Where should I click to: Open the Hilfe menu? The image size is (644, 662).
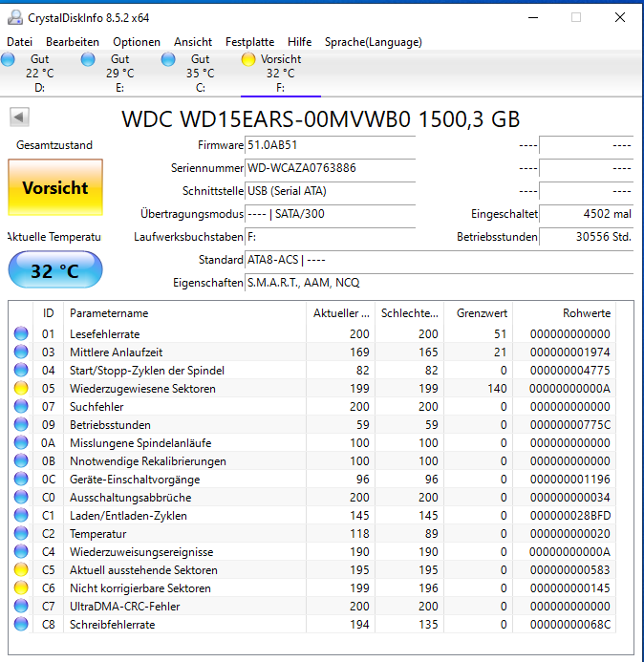pos(299,42)
